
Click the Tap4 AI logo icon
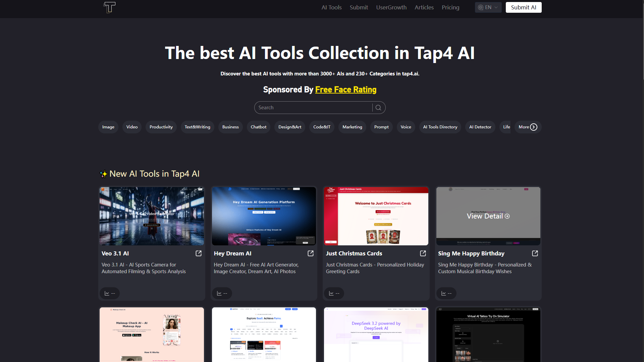(x=109, y=7)
